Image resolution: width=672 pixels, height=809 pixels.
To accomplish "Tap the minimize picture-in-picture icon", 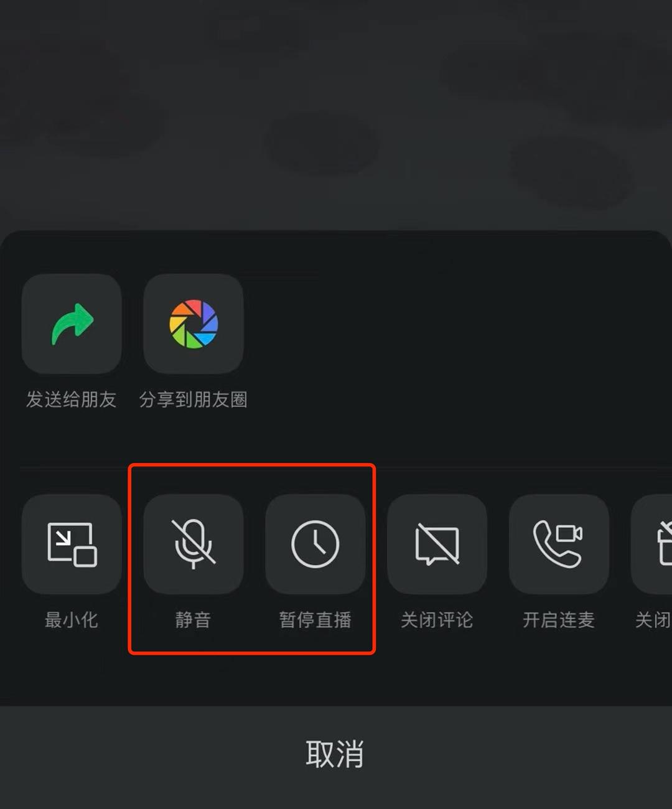I will point(72,545).
